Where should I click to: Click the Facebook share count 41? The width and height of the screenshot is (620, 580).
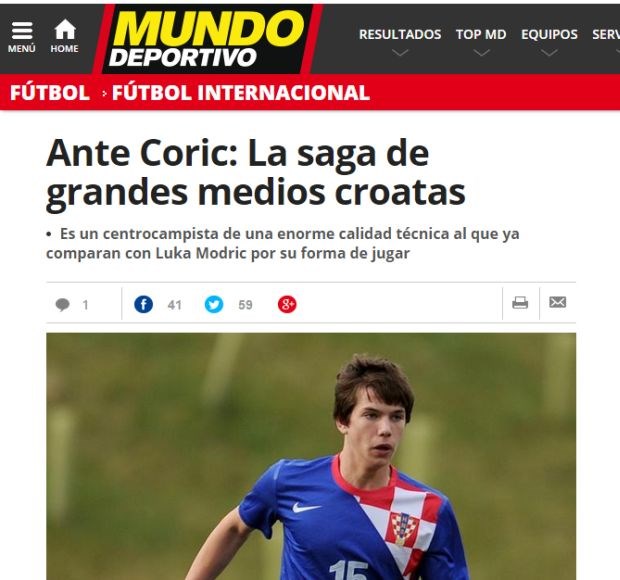[x=174, y=305]
